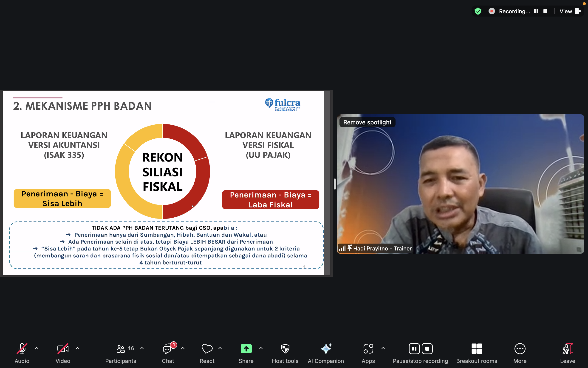588x368 pixels.
Task: Click Remove spotlight on trainer video
Action: click(367, 122)
